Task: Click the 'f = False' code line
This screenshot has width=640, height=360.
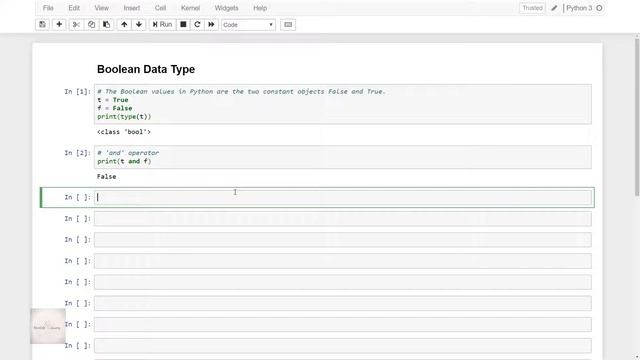Action: (x=115, y=108)
